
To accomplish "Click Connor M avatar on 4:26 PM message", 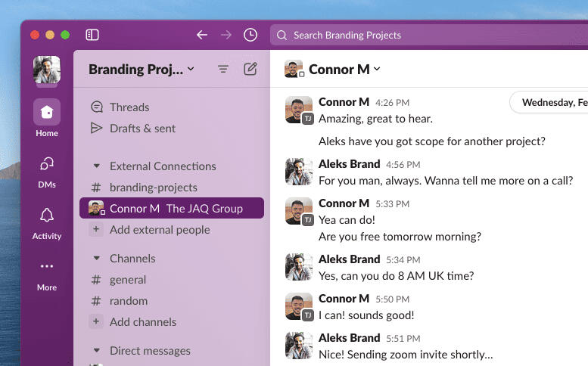I will pyautogui.click(x=299, y=110).
